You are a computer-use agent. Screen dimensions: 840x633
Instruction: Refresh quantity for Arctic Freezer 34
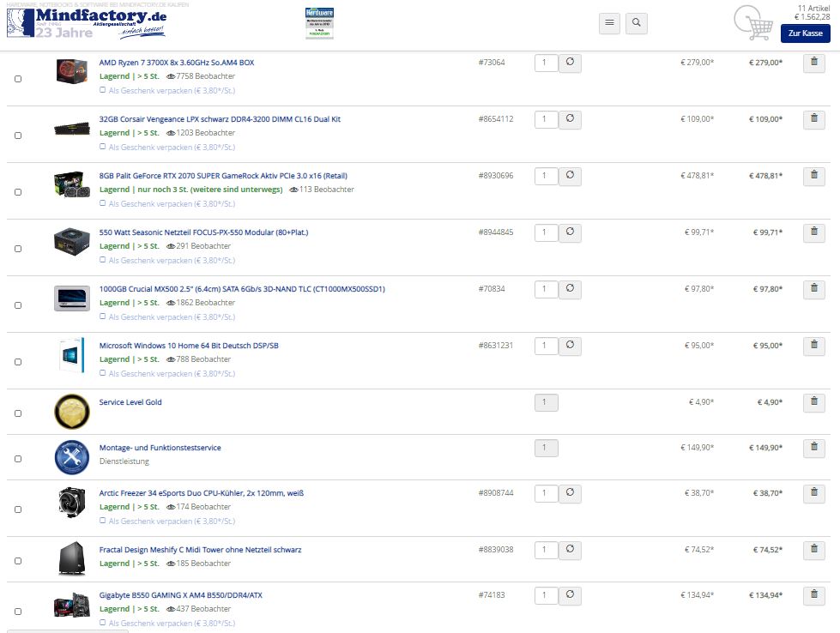coord(570,493)
